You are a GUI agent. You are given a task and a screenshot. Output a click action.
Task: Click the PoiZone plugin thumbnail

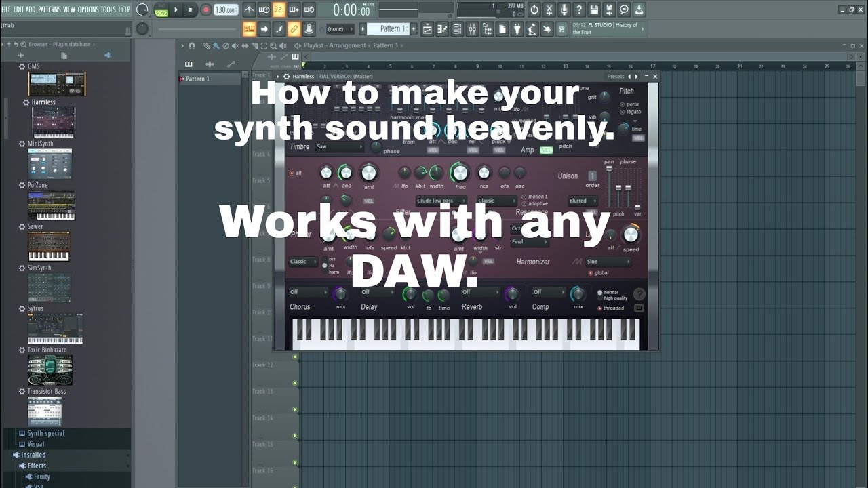click(x=52, y=205)
